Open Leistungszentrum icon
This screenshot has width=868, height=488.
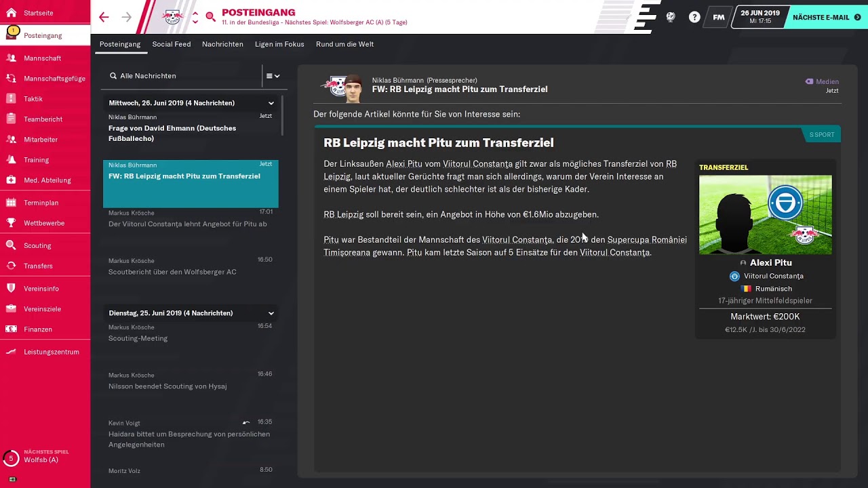[11, 352]
